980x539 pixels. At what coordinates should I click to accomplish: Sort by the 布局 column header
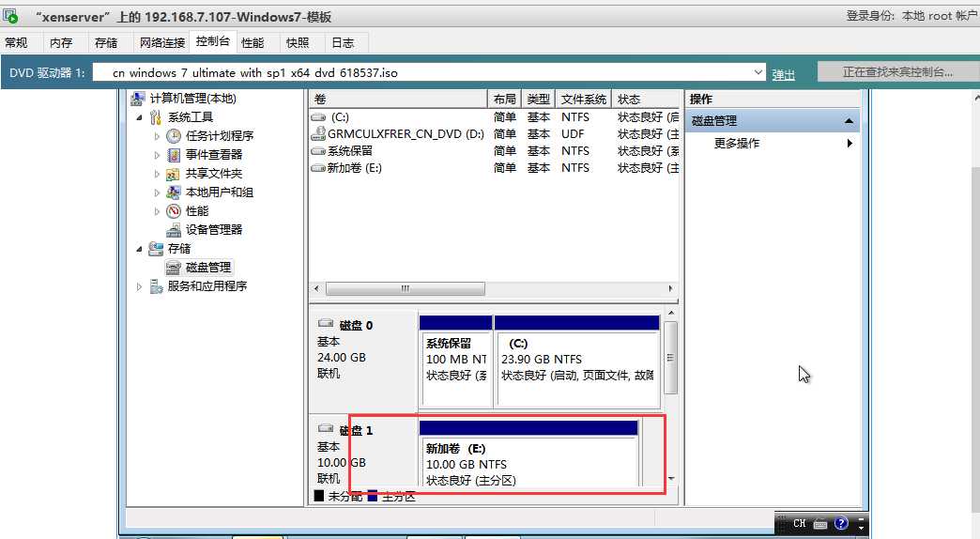coord(504,99)
